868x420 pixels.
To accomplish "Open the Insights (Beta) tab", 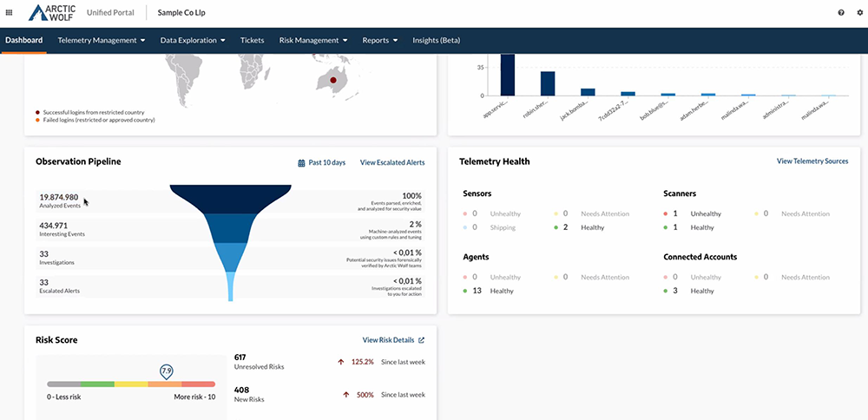I will pyautogui.click(x=436, y=40).
